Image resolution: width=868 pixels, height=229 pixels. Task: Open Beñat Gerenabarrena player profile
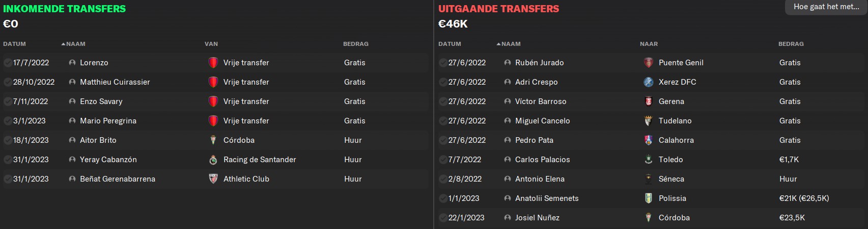click(118, 179)
